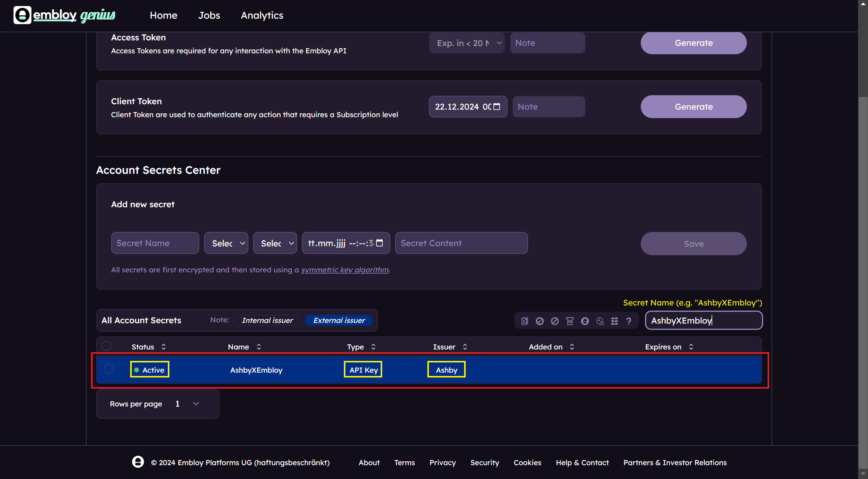The image size is (868, 479).
Task: Sort table by Name column arrows
Action: [259, 347]
